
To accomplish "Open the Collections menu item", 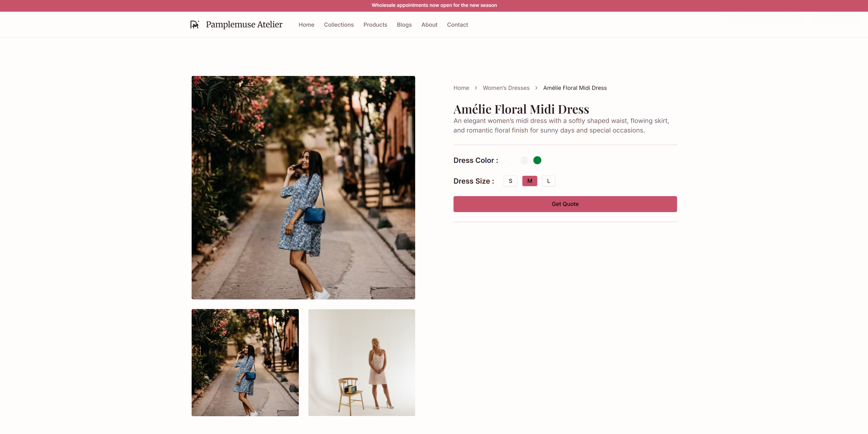I will point(339,25).
